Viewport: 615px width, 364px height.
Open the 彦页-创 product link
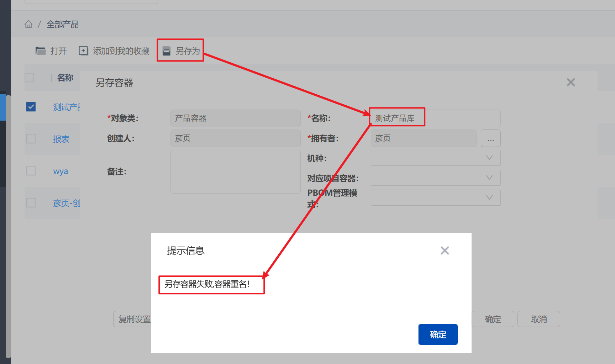[66, 203]
